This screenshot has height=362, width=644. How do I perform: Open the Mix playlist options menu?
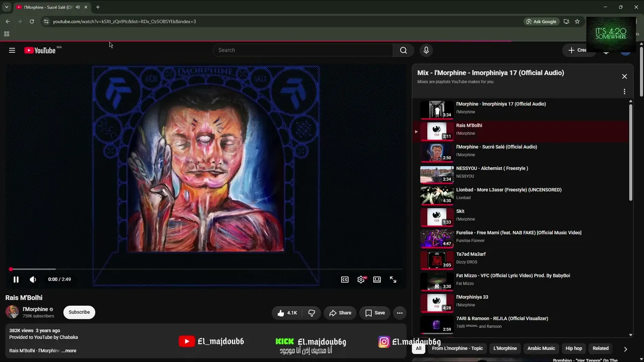624,92
